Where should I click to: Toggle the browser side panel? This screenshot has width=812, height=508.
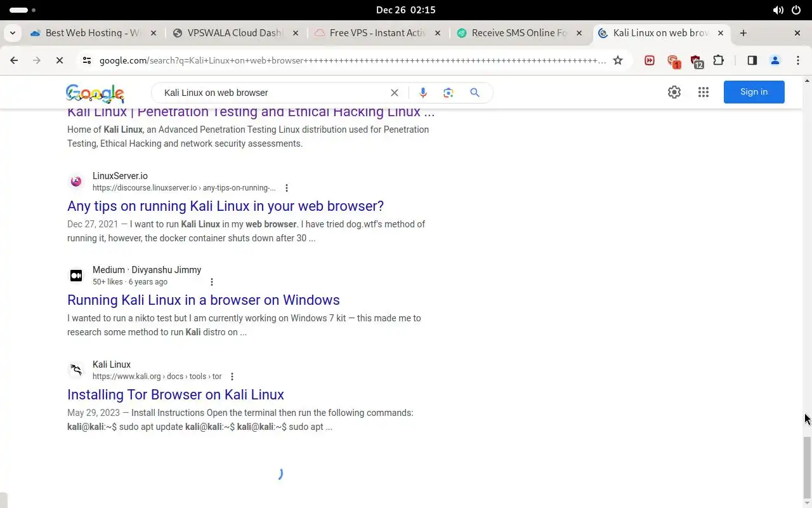(x=752, y=60)
